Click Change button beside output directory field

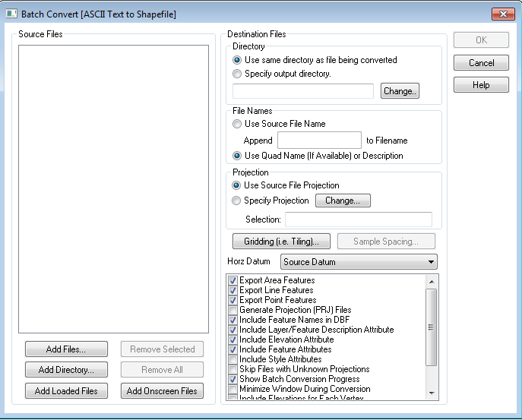tap(400, 91)
